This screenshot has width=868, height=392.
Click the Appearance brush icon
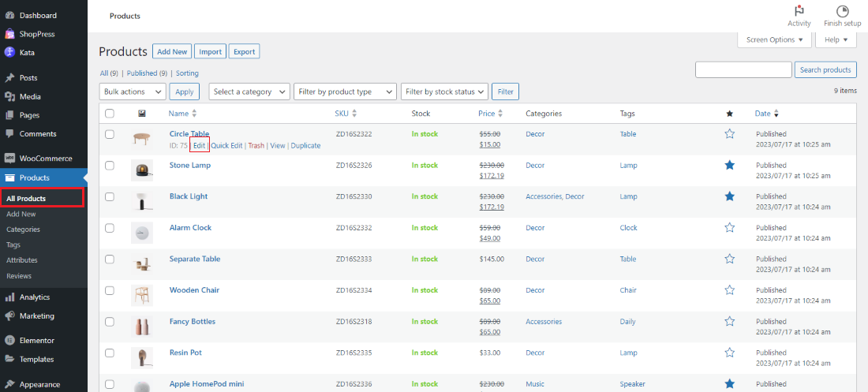[9, 384]
